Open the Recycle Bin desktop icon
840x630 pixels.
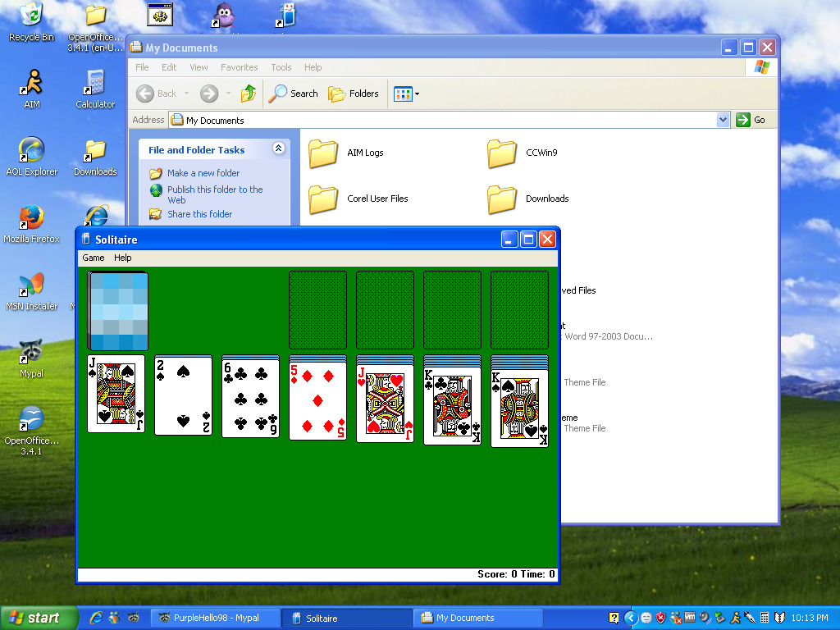pyautogui.click(x=31, y=18)
